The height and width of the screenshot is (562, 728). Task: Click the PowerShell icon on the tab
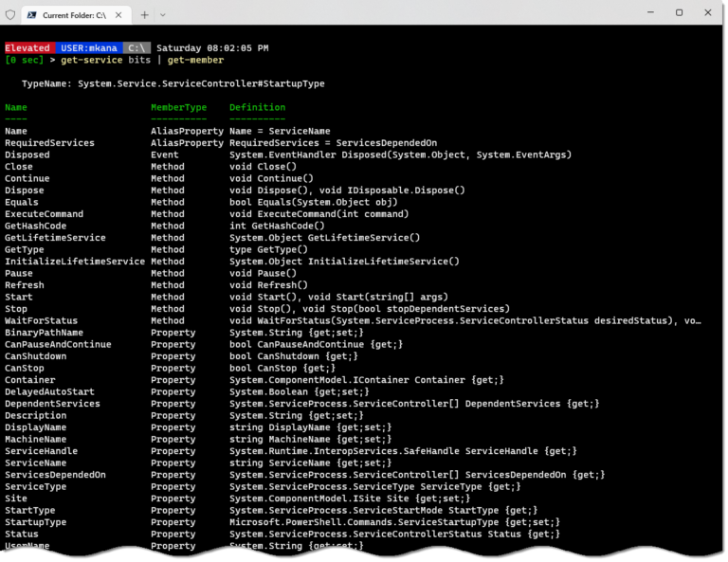click(x=31, y=14)
